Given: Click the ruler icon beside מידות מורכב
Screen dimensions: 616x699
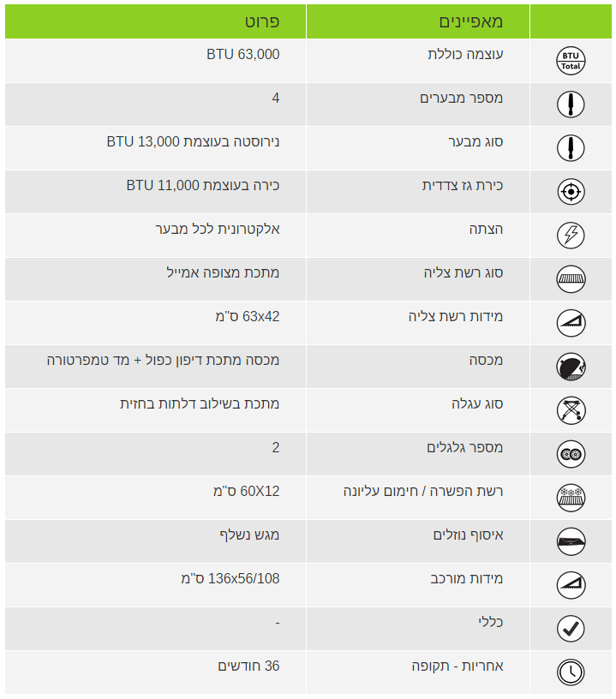Looking at the screenshot, I should pyautogui.click(x=571, y=585).
